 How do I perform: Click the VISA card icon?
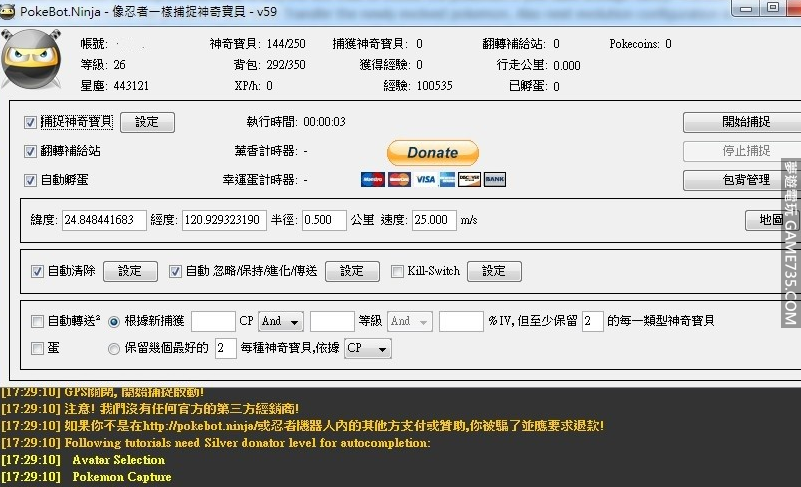click(425, 179)
